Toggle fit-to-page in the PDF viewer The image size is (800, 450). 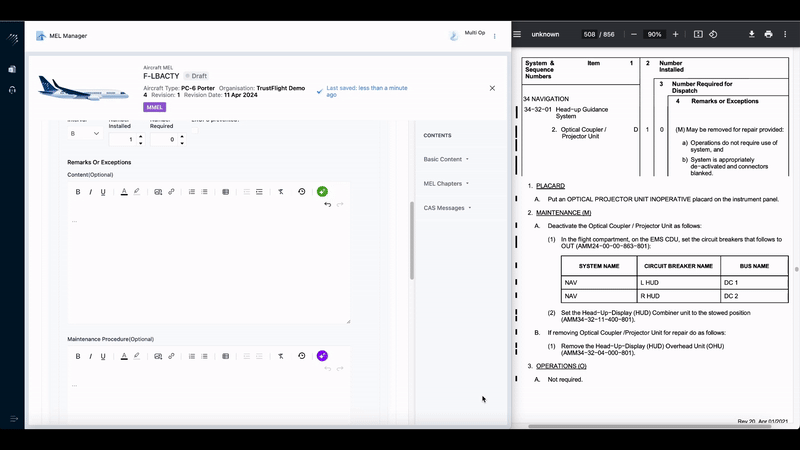(698, 34)
